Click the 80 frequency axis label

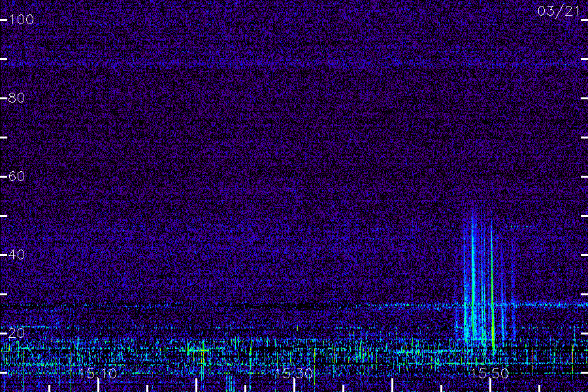point(16,98)
